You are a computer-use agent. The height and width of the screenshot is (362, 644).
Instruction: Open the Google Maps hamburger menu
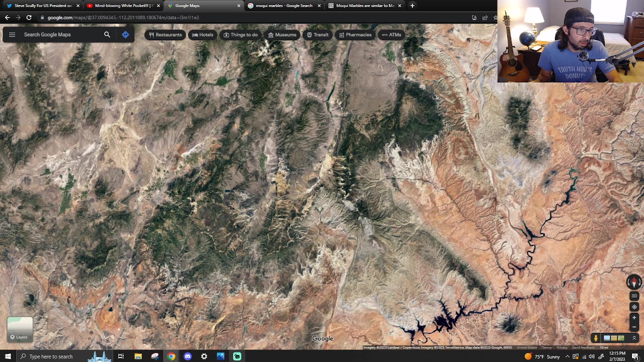[12, 35]
